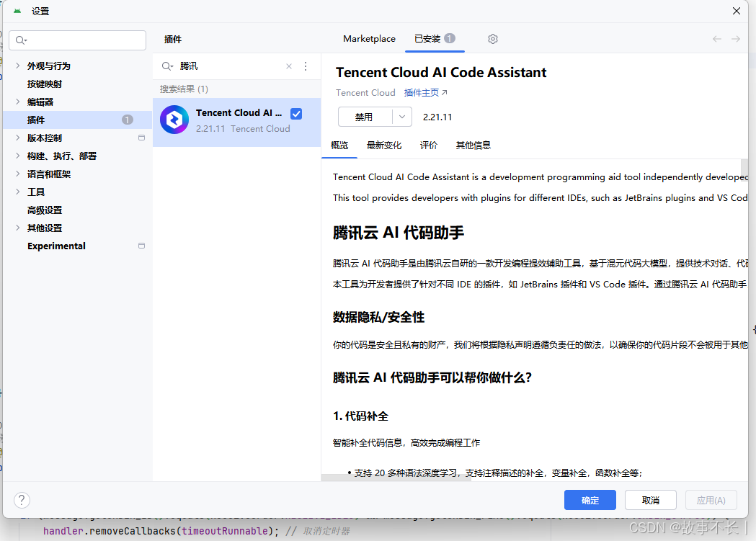
Task: Click the 确定 button
Action: (x=590, y=500)
